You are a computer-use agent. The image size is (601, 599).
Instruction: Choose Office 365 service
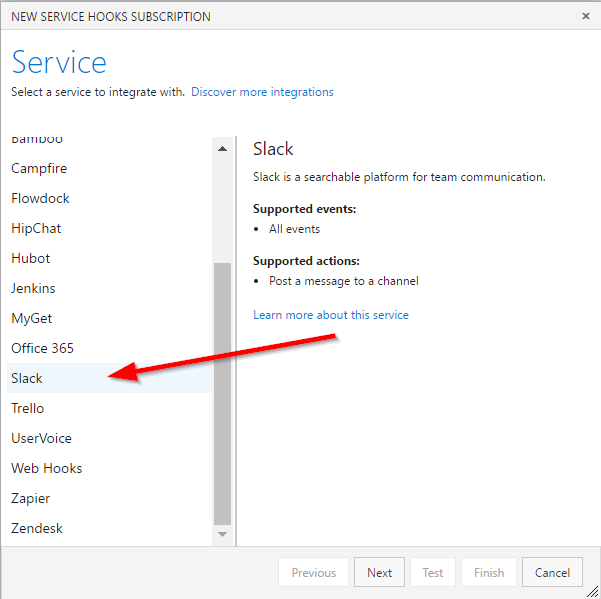pyautogui.click(x=109, y=348)
